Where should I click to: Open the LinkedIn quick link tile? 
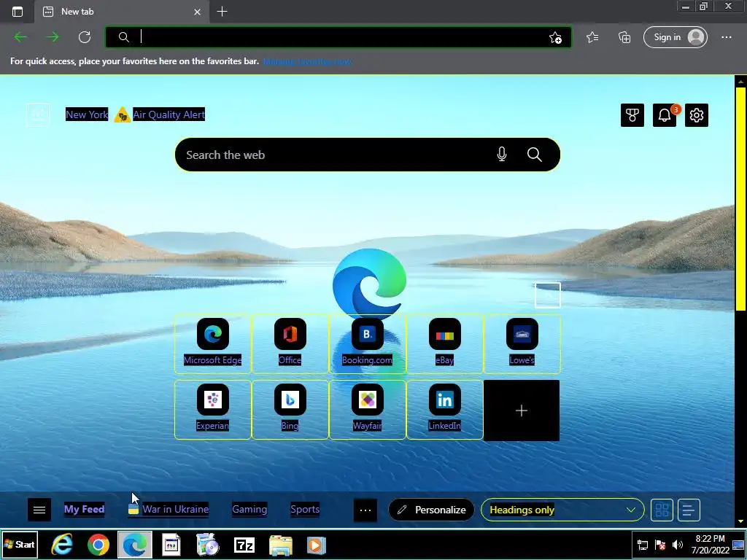point(444,410)
